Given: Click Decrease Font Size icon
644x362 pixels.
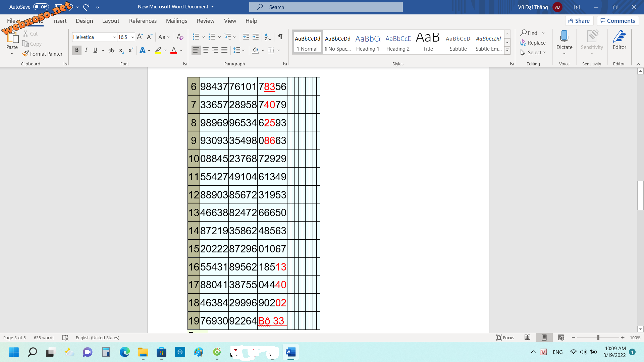Looking at the screenshot, I should point(150,37).
